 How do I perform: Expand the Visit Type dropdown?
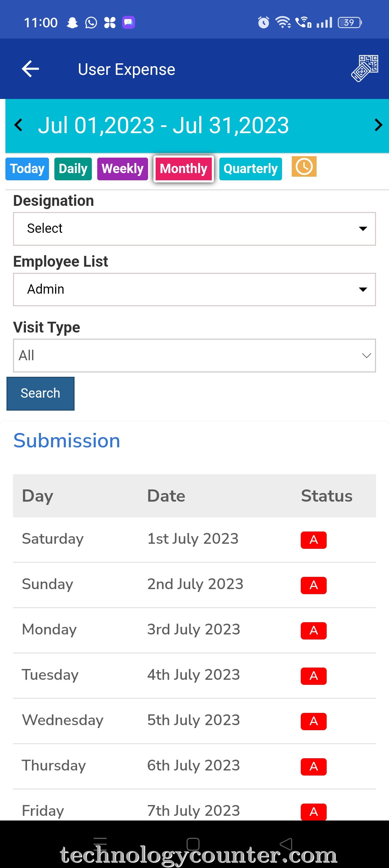(194, 356)
